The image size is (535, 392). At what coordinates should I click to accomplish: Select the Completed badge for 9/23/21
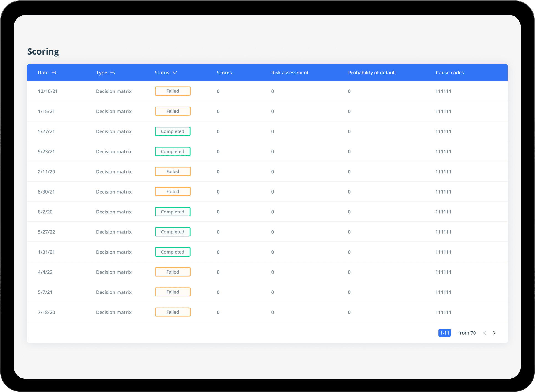(173, 151)
